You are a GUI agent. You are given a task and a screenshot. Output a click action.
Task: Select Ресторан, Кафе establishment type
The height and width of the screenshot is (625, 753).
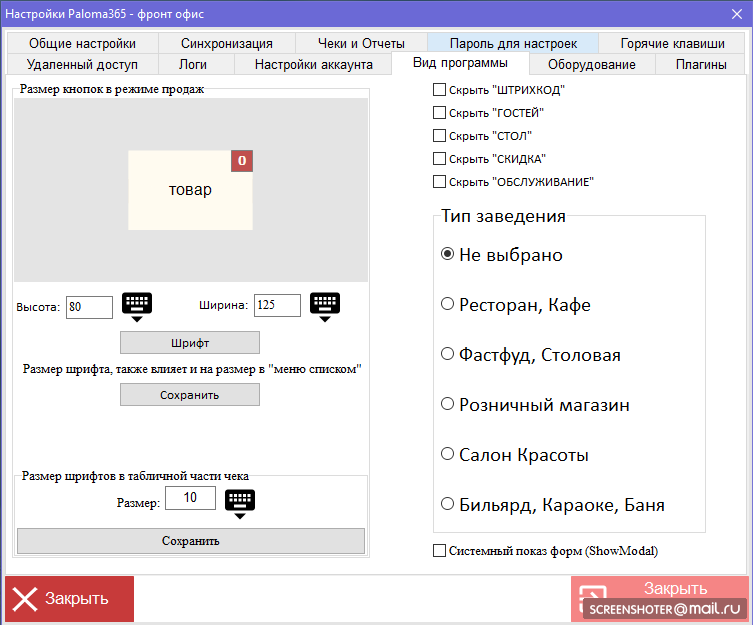click(448, 305)
